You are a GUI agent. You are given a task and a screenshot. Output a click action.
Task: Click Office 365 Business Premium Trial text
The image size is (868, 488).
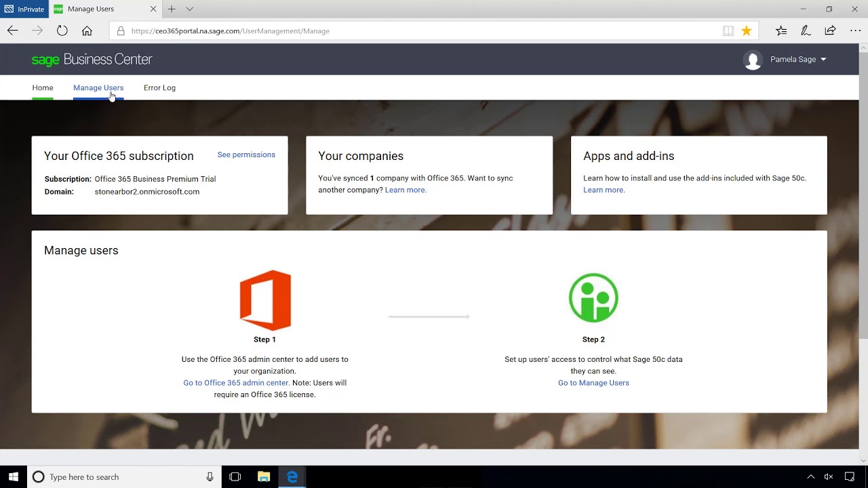(155, 179)
